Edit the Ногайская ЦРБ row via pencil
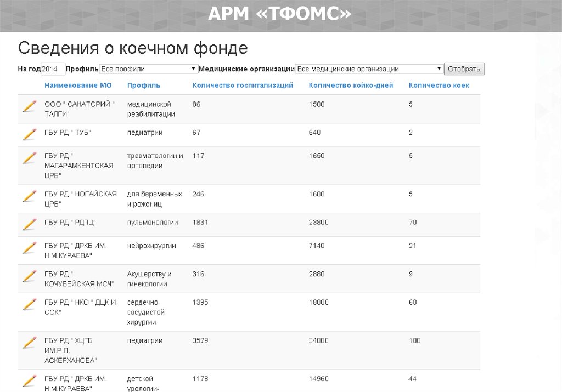The width and height of the screenshot is (562, 392). pos(29,196)
